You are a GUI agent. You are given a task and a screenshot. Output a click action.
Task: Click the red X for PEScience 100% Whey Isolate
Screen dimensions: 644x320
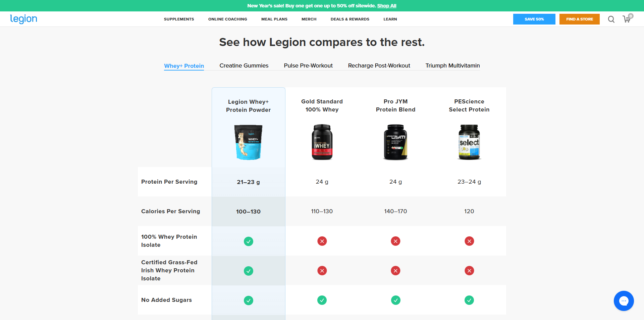(x=469, y=241)
